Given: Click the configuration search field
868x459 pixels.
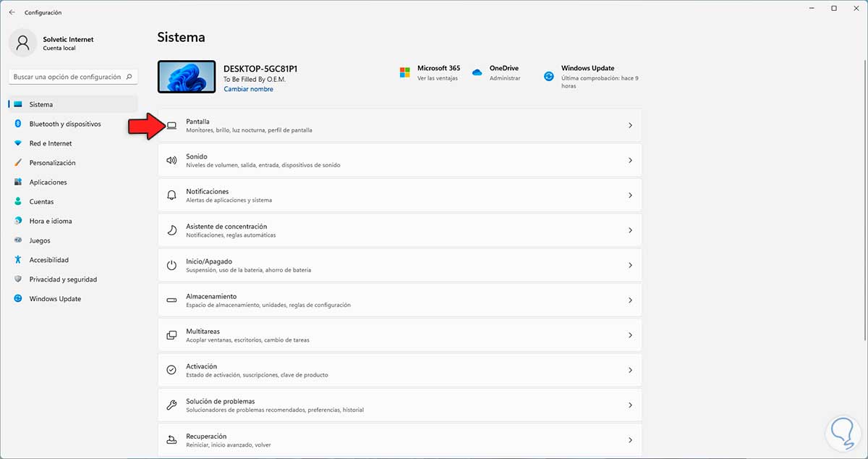Looking at the screenshot, I should (x=69, y=77).
